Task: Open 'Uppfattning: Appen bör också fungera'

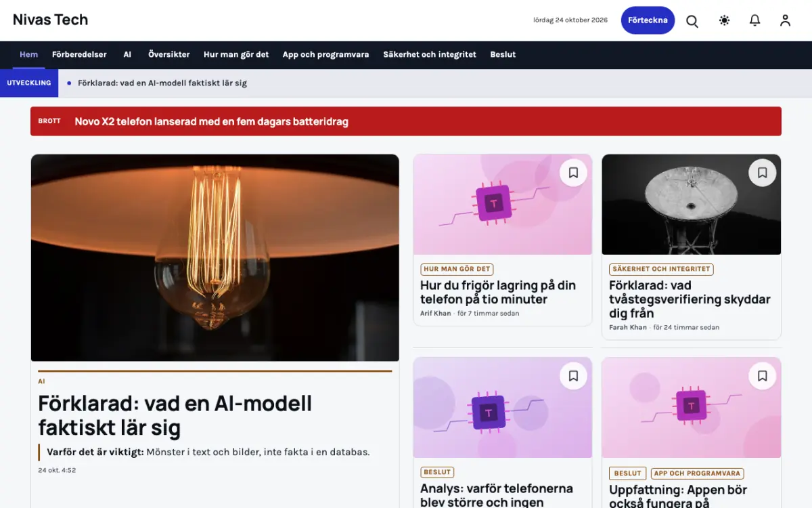Action: click(x=678, y=496)
